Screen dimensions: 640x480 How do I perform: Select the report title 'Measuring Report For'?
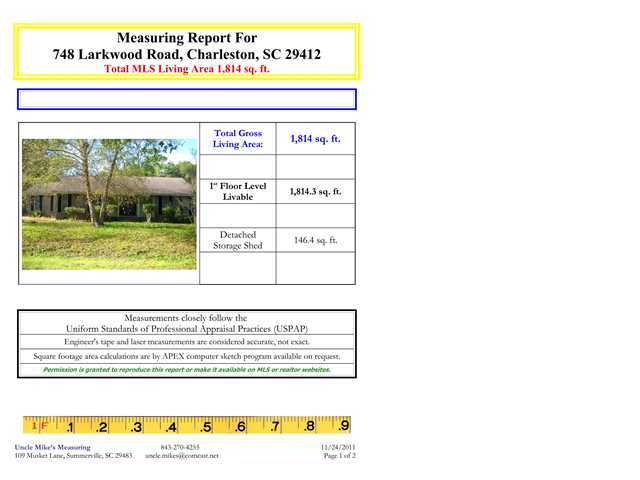pyautogui.click(x=187, y=38)
